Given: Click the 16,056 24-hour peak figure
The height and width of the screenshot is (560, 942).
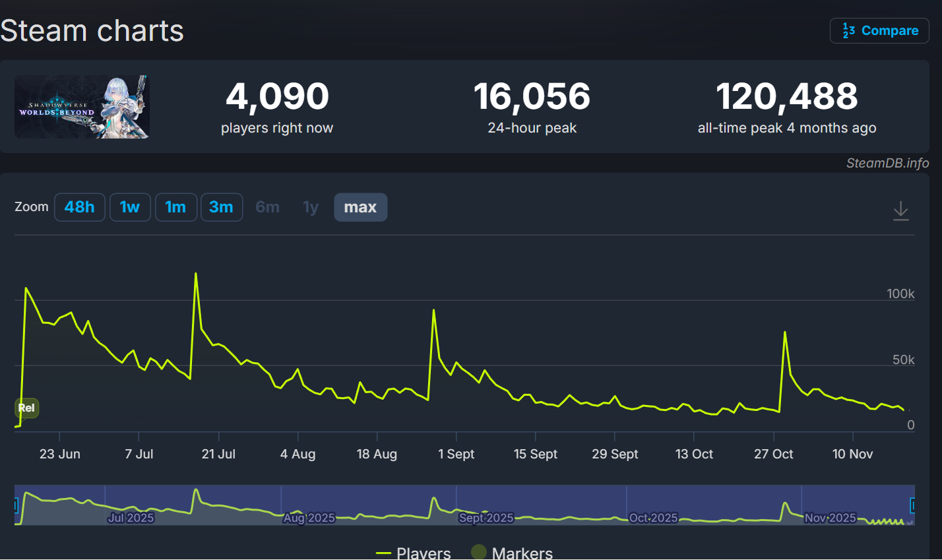Looking at the screenshot, I should click(x=532, y=96).
